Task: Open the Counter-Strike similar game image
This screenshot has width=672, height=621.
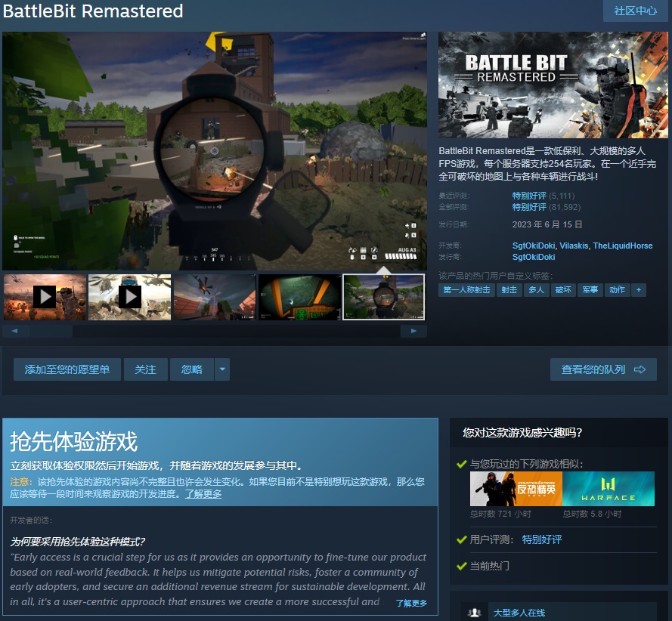Action: (x=516, y=489)
